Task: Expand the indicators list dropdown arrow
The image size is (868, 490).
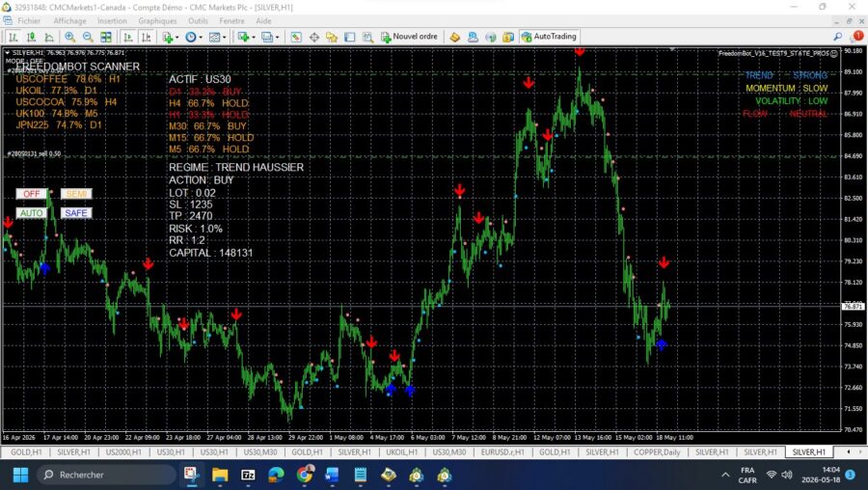Action: (176, 37)
